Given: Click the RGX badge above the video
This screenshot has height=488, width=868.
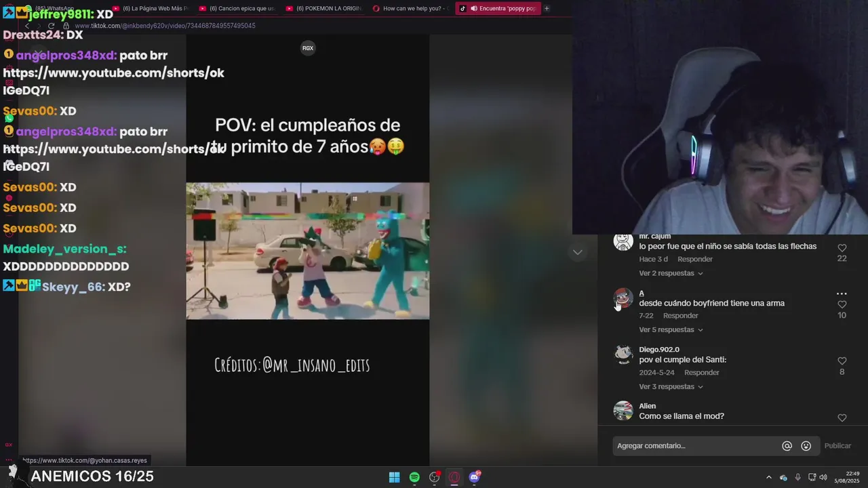Looking at the screenshot, I should 308,48.
